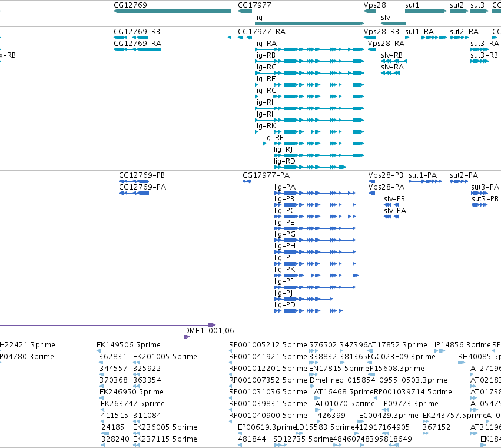Click the sut3 gene label
This screenshot has height=448, width=501.
point(477,5)
